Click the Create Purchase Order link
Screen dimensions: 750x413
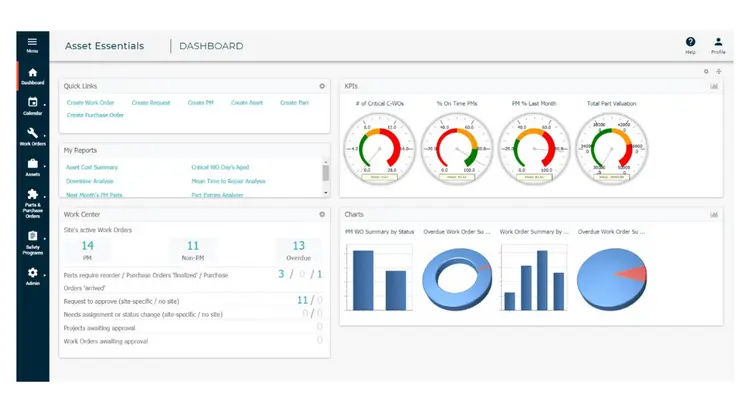point(95,115)
